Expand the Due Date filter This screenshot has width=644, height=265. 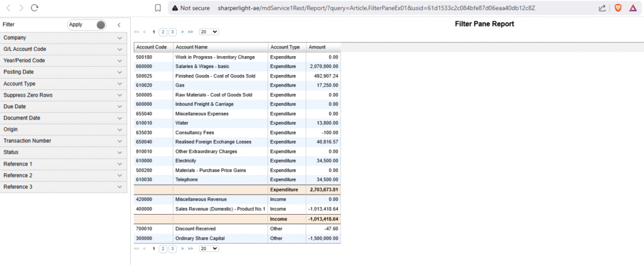64,107
